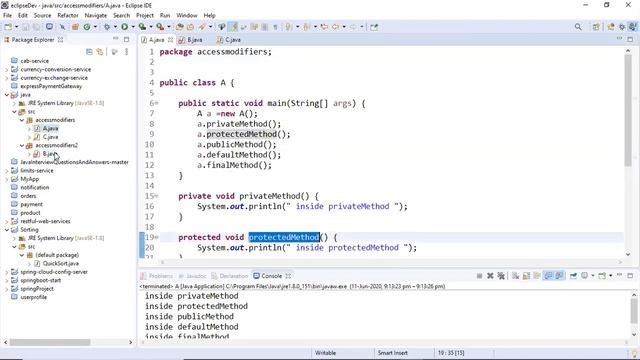Click the Run (green play) toolbar button
Image resolution: width=640 pixels, height=360 pixels.
click(124, 27)
